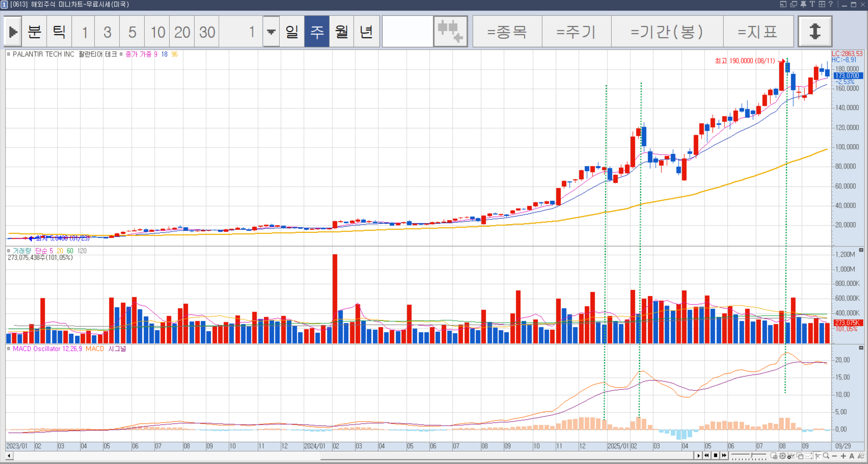Screen dimensions: 868x464
Task: Click the 10 minute interval button
Action: tap(157, 31)
